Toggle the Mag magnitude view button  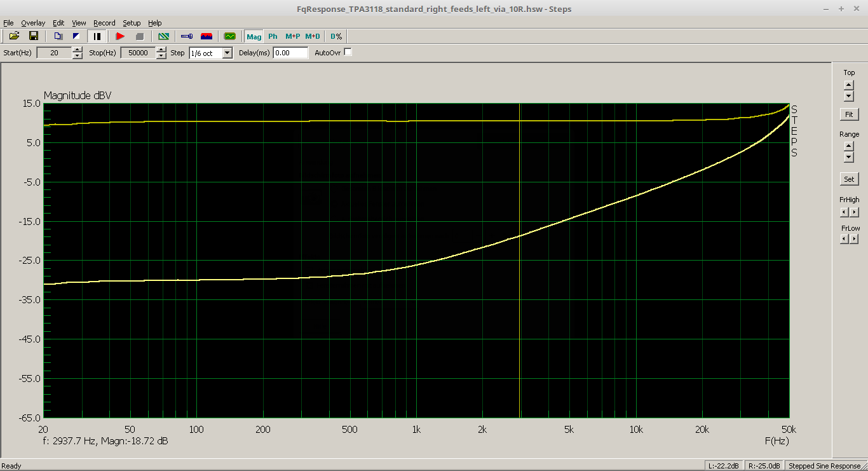[x=254, y=36]
